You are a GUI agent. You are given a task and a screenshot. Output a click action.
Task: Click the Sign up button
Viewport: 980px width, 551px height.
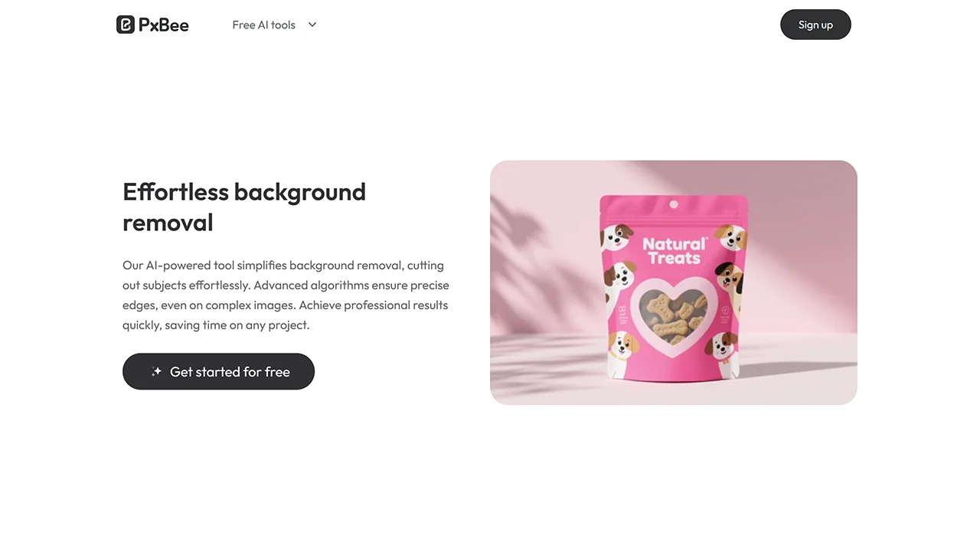(815, 24)
